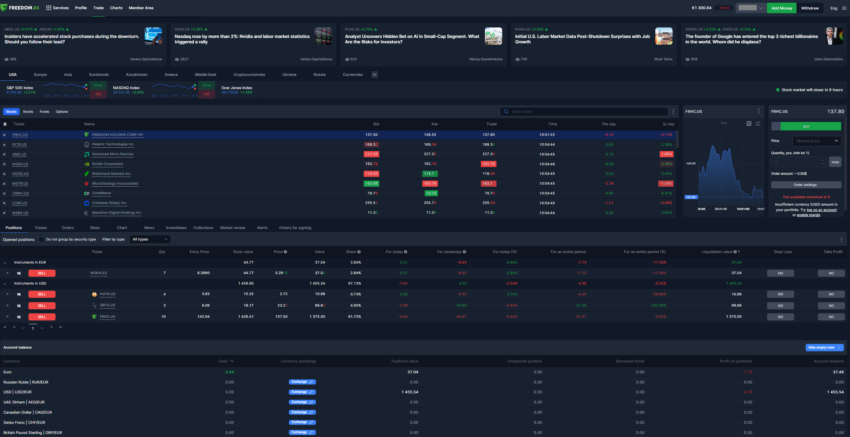Expand the HUYA.US position row
The width and height of the screenshot is (850, 437).
tap(8, 294)
